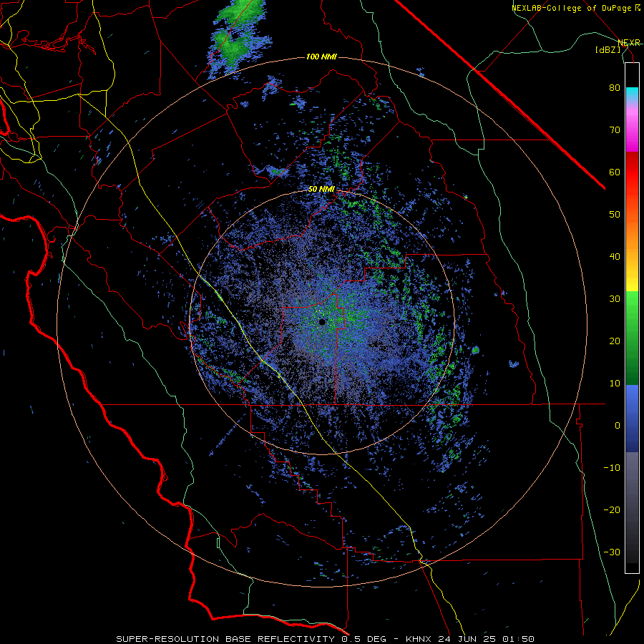The image size is (644, 644).
Task: Pick the green segment of the color bar
Action: (x=632, y=338)
